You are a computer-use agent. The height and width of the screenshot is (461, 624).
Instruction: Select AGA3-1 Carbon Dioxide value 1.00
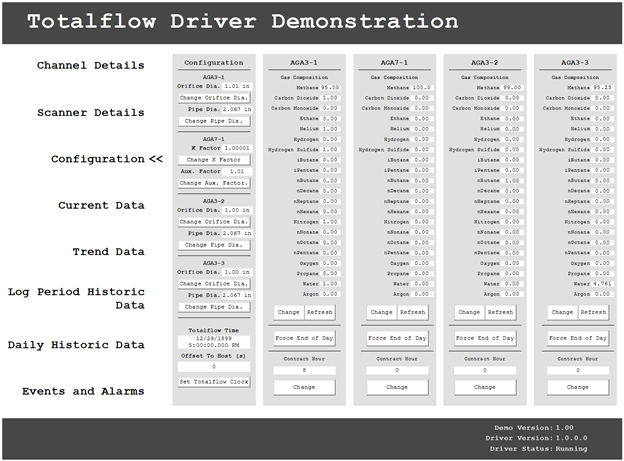coord(330,98)
